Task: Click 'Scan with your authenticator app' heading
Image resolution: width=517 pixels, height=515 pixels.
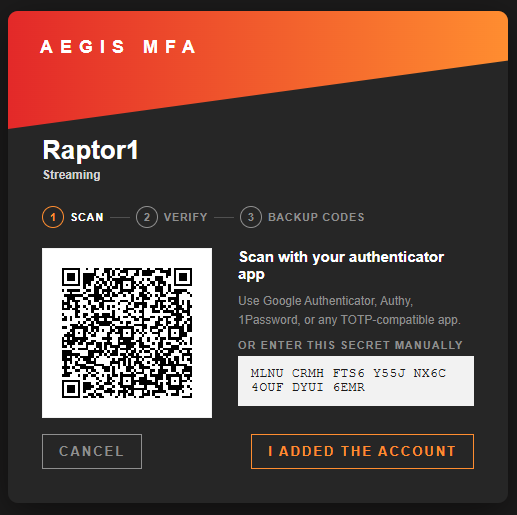Action: point(341,266)
